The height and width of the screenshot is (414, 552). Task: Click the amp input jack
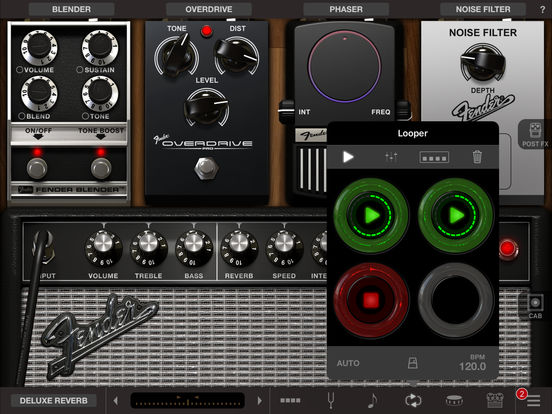[x=44, y=247]
